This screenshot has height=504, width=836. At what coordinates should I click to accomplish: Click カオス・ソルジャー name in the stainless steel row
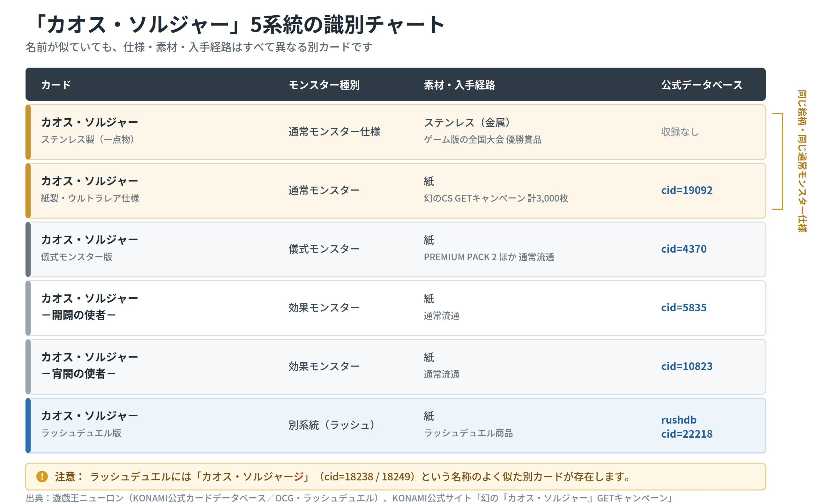pos(90,122)
